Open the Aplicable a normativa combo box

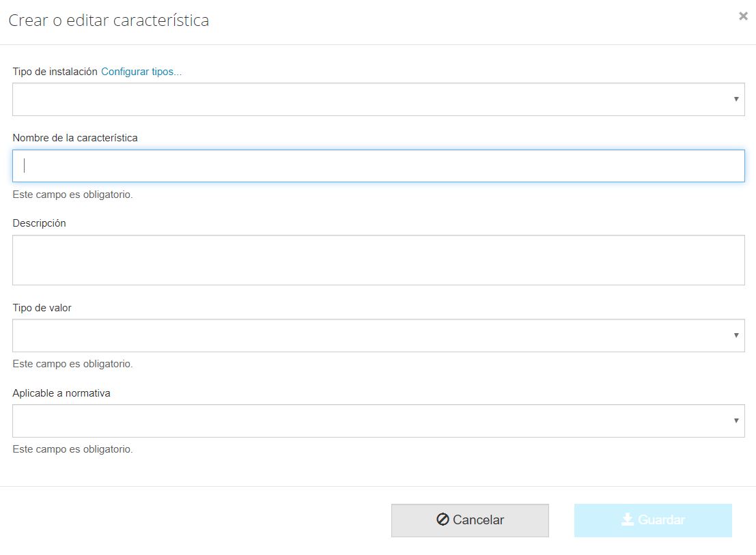[x=369, y=421]
